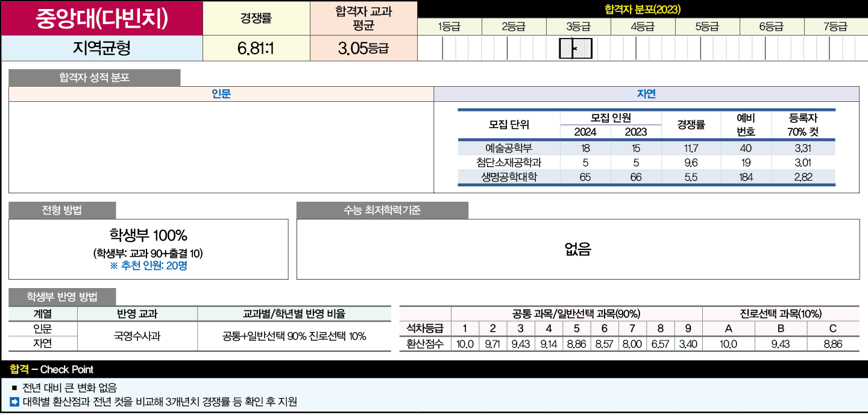Click the '전년 대비 큰 변화 없음' bullet line
The width and height of the screenshot is (868, 417).
[69, 387]
